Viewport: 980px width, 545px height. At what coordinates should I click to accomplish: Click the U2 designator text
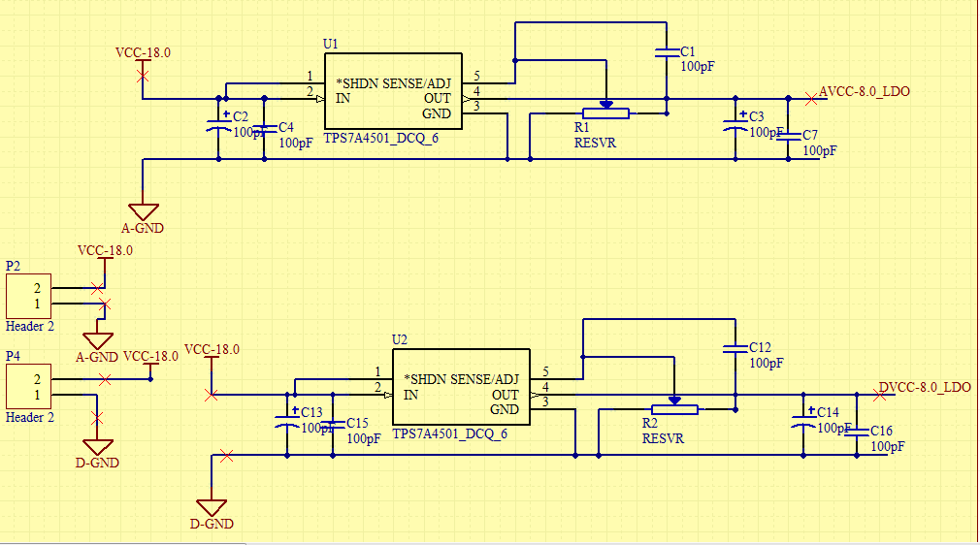[x=400, y=339]
